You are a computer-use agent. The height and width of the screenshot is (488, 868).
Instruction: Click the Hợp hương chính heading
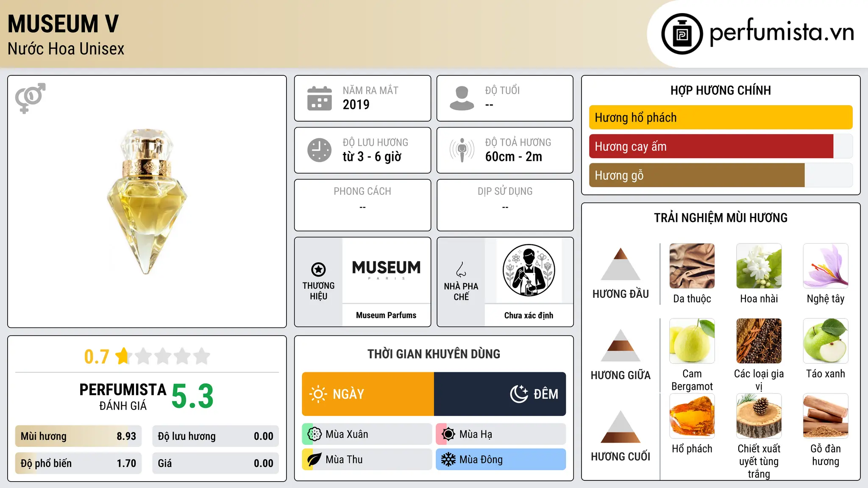click(x=721, y=90)
